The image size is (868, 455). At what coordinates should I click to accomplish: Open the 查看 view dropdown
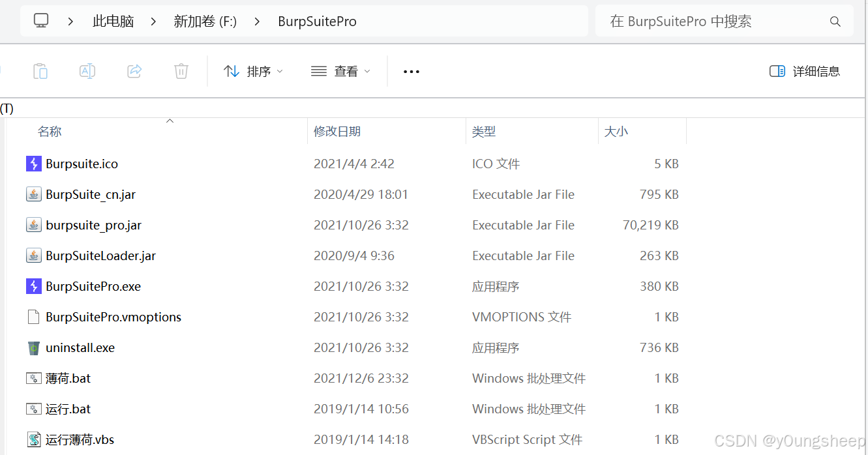click(340, 71)
